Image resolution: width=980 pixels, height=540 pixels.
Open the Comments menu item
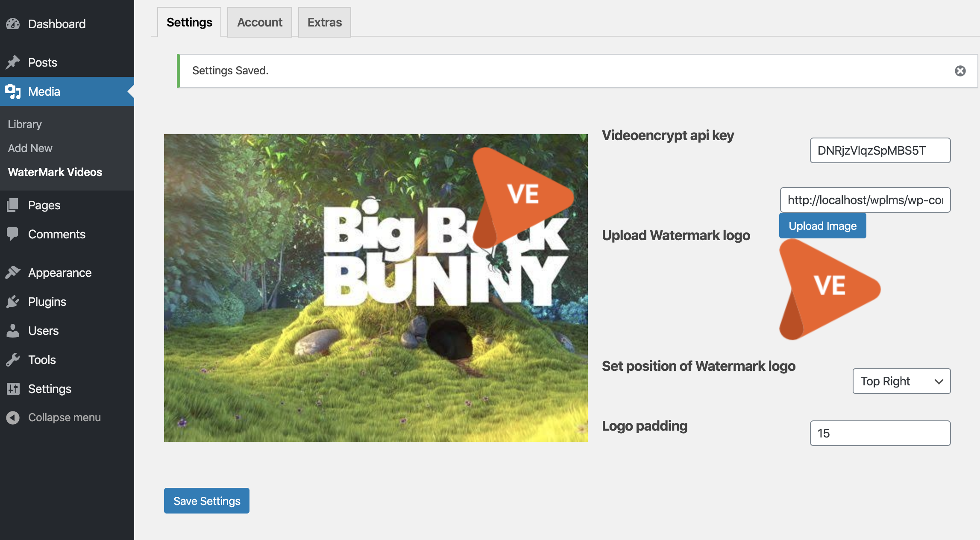point(67,234)
